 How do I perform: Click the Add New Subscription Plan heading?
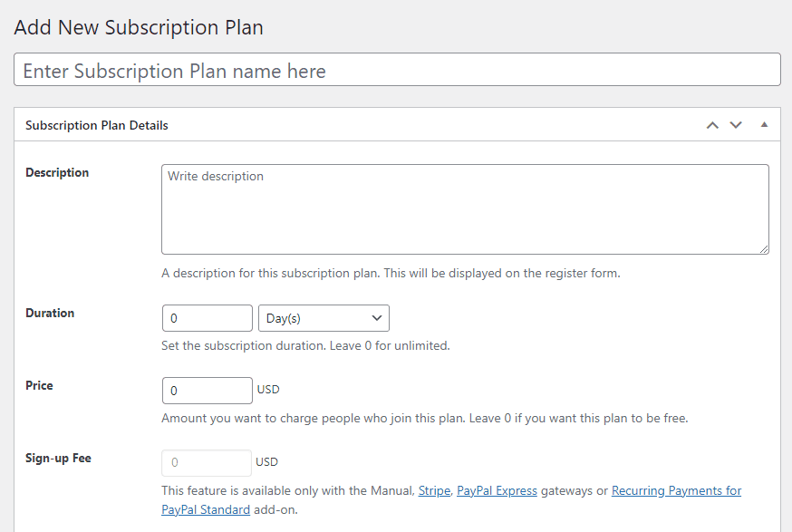point(139,27)
